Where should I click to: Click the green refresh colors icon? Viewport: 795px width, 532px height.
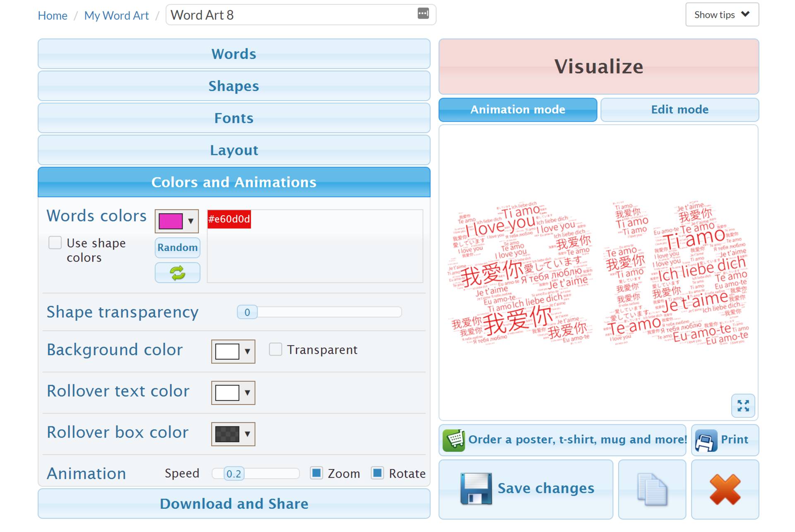[177, 273]
